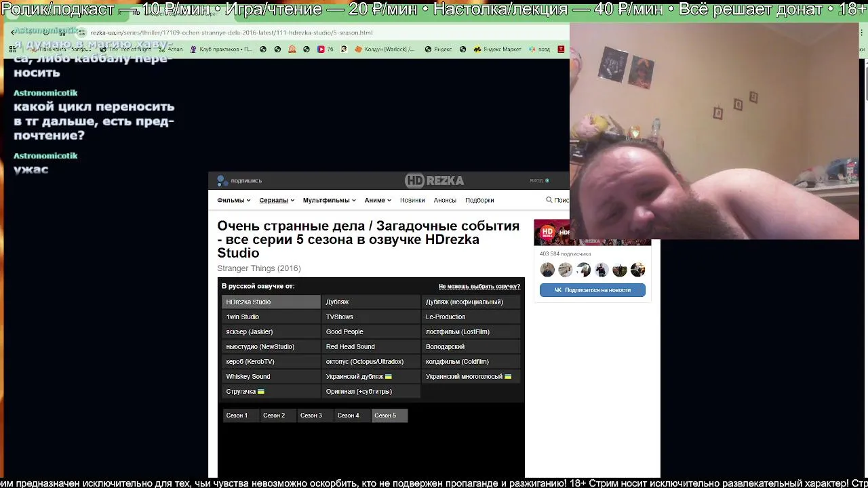Select Володарский voiceover
868x488 pixels.
point(471,346)
